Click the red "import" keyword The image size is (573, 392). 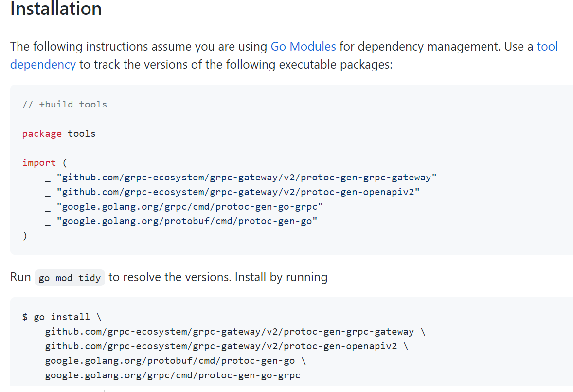[x=39, y=162]
